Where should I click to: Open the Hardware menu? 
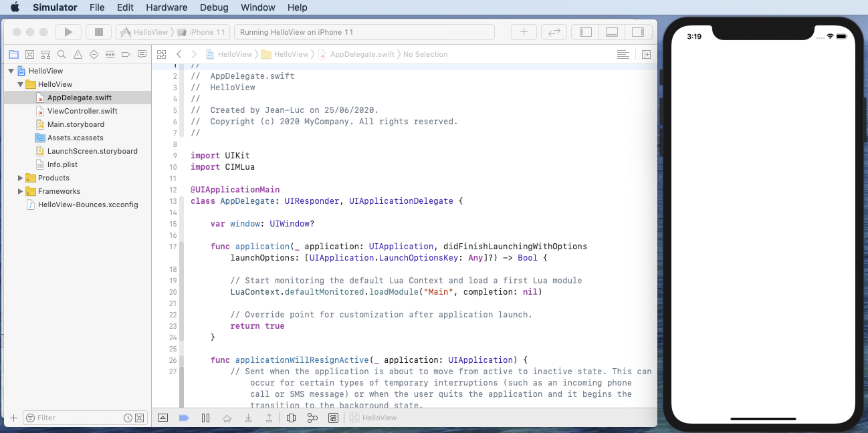coord(167,7)
